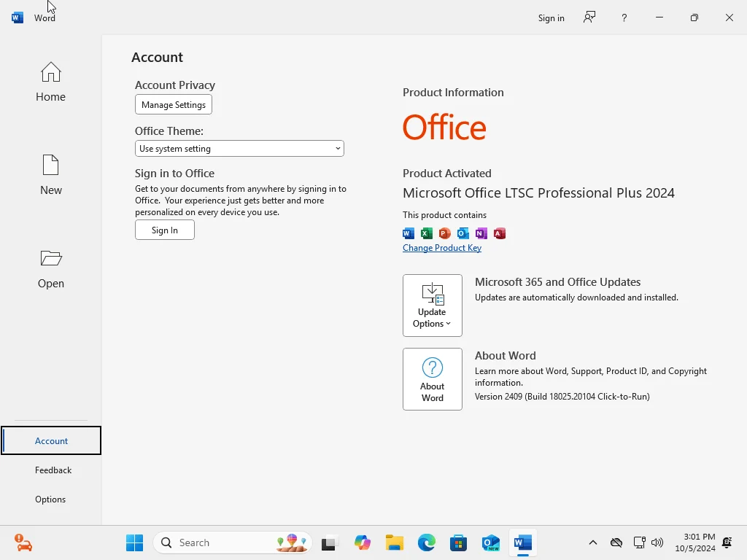Click the Sign In button under Sign in to Office
The width and height of the screenshot is (747, 560).
point(164,230)
